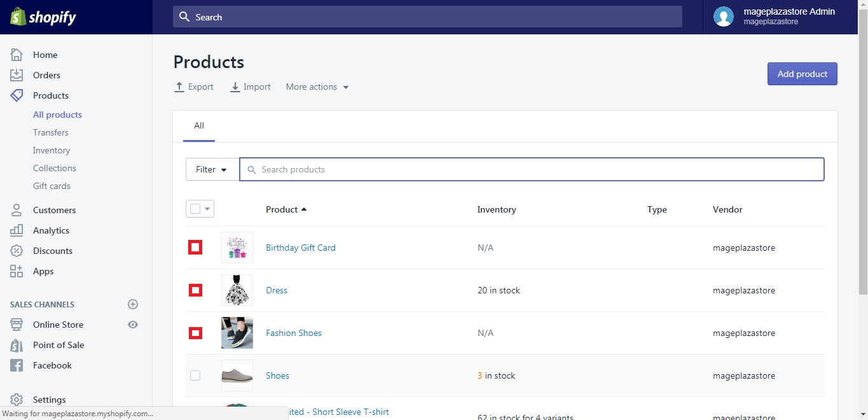Click the Products tag icon

pyautogui.click(x=17, y=95)
